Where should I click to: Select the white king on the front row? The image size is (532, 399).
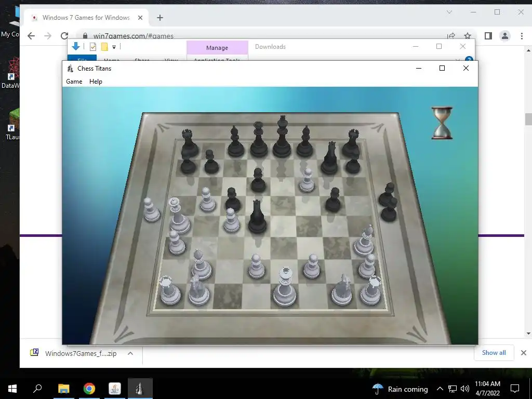[285, 287]
